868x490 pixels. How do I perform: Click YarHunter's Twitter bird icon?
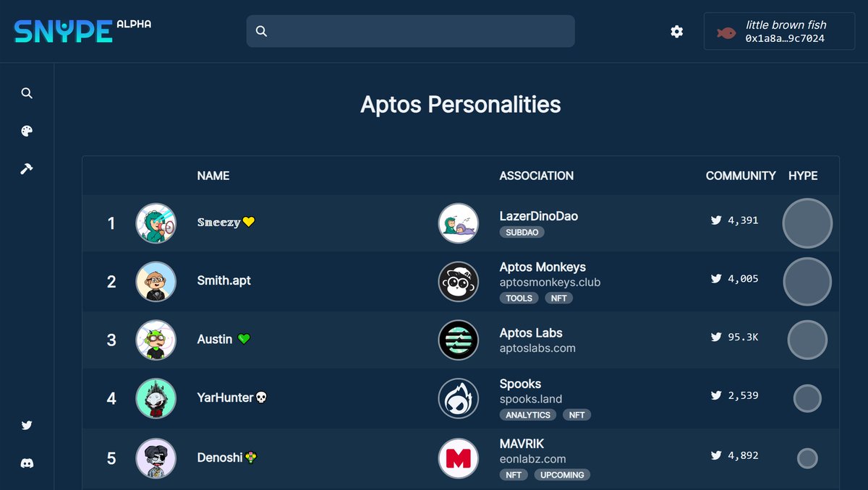[x=716, y=395]
